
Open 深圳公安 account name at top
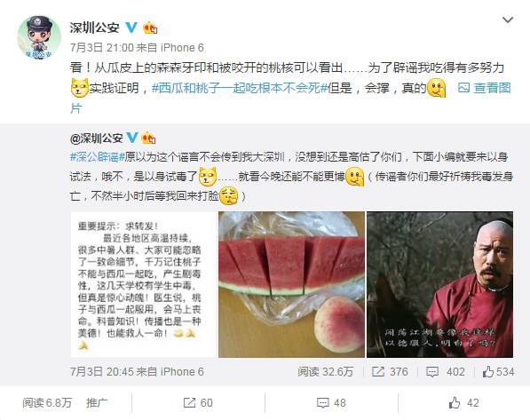(x=95, y=28)
